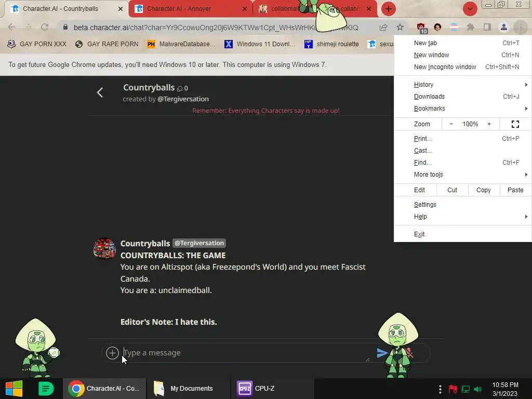The width and height of the screenshot is (532, 399).
Task: Click the browser back arrow
Action: pos(11,27)
